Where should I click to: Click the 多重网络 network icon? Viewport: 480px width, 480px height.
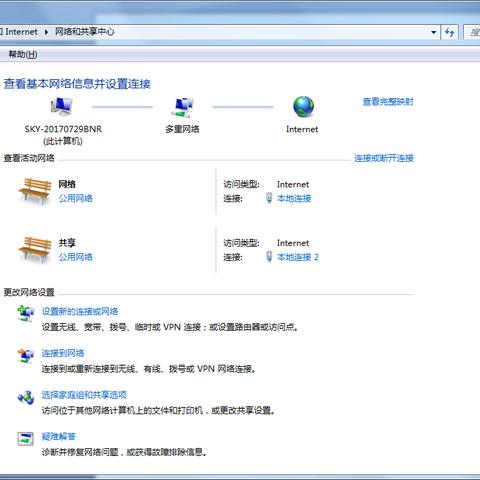coord(182,107)
